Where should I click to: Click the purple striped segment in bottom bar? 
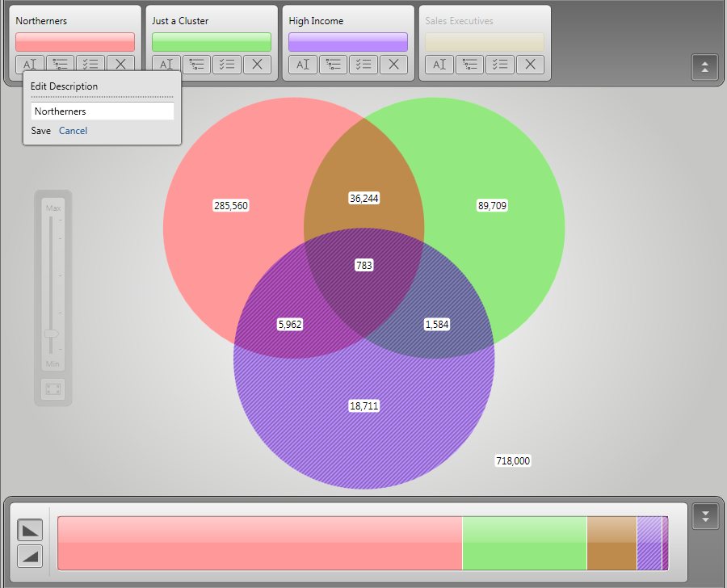click(649, 543)
